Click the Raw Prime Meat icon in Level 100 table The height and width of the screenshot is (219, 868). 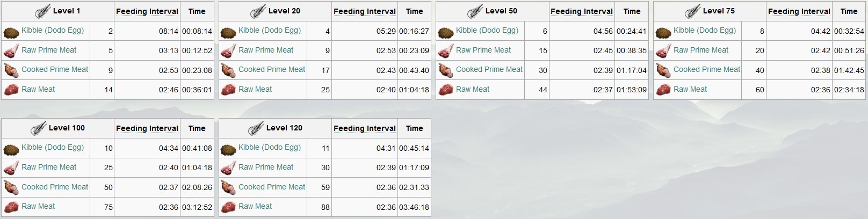pyautogui.click(x=11, y=167)
